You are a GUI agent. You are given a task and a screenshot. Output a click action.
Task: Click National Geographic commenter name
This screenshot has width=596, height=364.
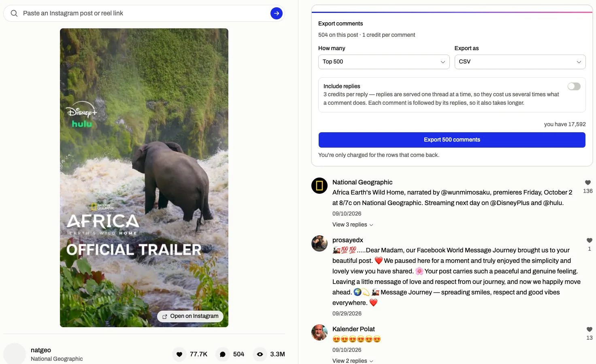(362, 182)
